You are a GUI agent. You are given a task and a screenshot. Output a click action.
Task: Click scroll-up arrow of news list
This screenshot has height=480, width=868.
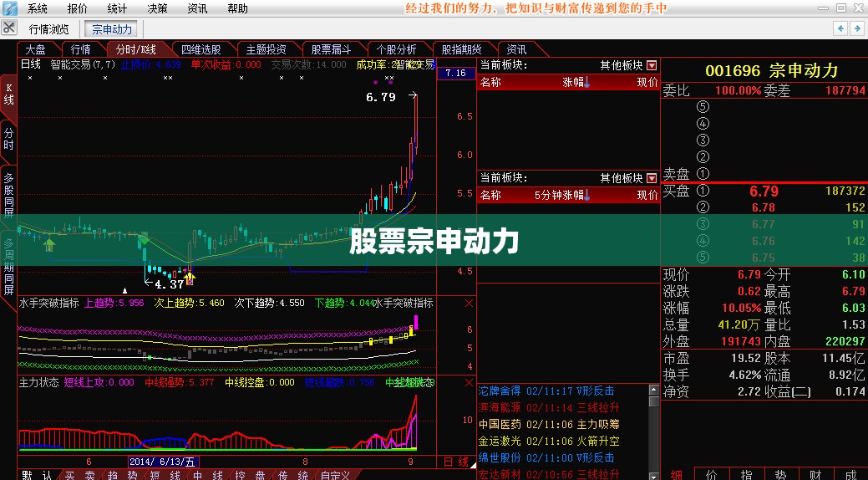[x=654, y=389]
